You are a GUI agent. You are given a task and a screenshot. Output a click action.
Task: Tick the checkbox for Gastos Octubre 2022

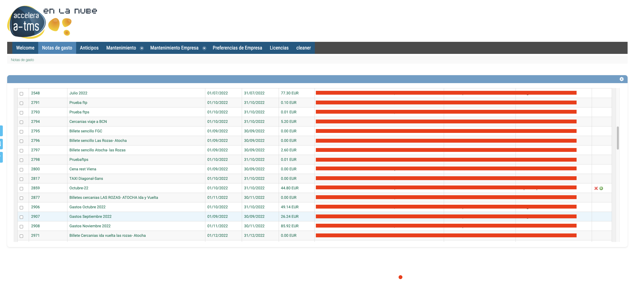pyautogui.click(x=22, y=208)
